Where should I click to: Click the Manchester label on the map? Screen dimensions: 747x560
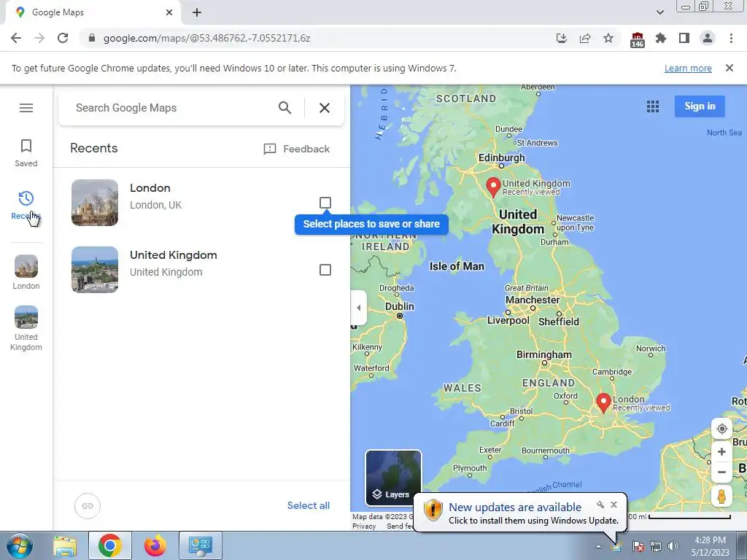click(x=532, y=300)
